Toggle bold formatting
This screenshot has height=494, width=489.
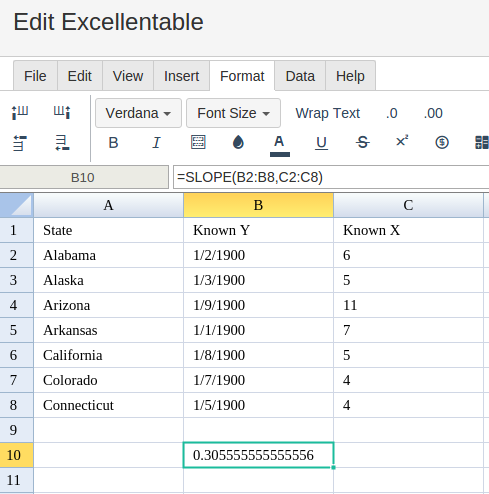tap(113, 143)
